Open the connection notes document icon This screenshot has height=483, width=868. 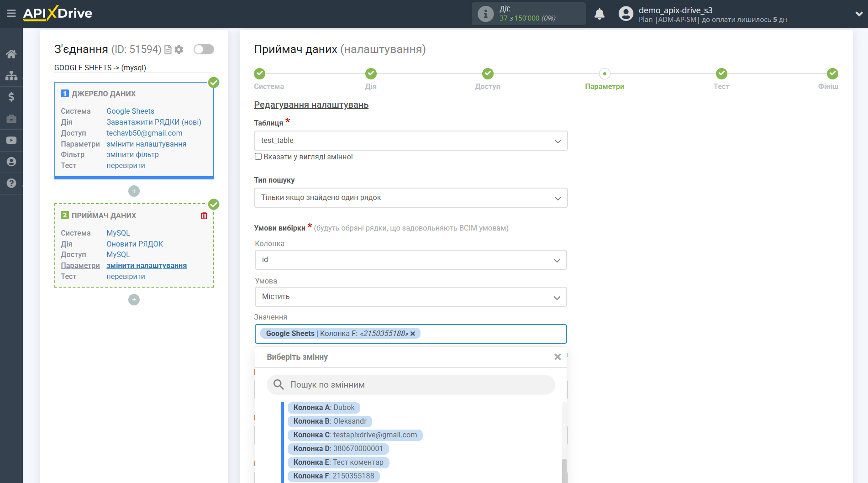[x=168, y=49]
